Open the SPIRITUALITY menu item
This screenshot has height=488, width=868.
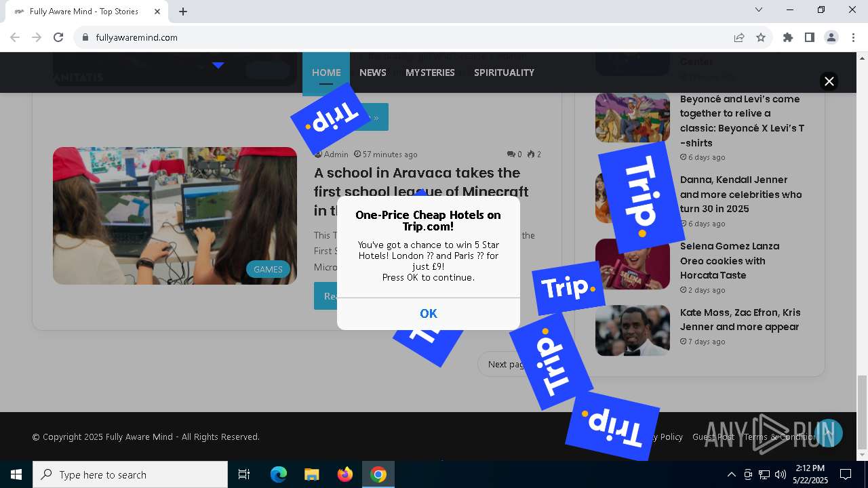(x=504, y=73)
